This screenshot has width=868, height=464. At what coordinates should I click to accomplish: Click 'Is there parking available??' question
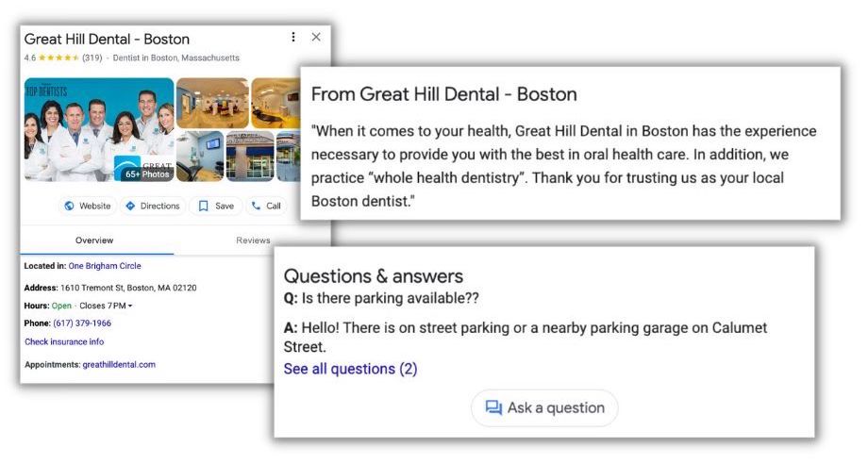tap(391, 298)
